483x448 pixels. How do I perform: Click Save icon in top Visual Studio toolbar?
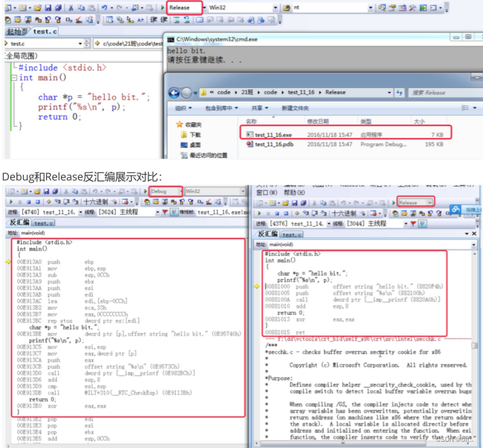pos(48,8)
